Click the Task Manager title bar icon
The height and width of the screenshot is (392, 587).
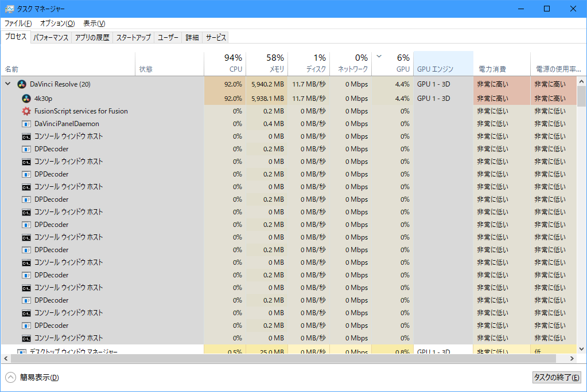point(9,9)
